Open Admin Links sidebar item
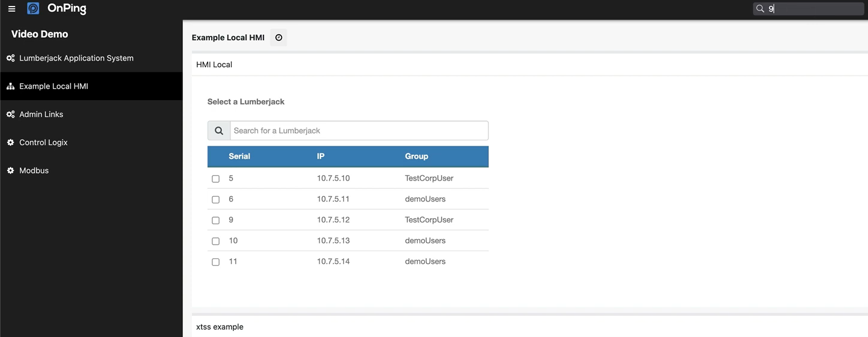 point(91,114)
